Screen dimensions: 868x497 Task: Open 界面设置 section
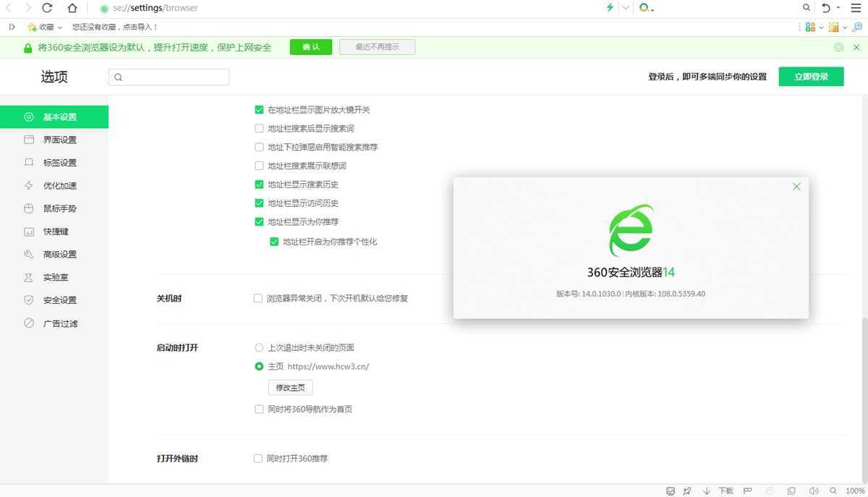point(54,140)
